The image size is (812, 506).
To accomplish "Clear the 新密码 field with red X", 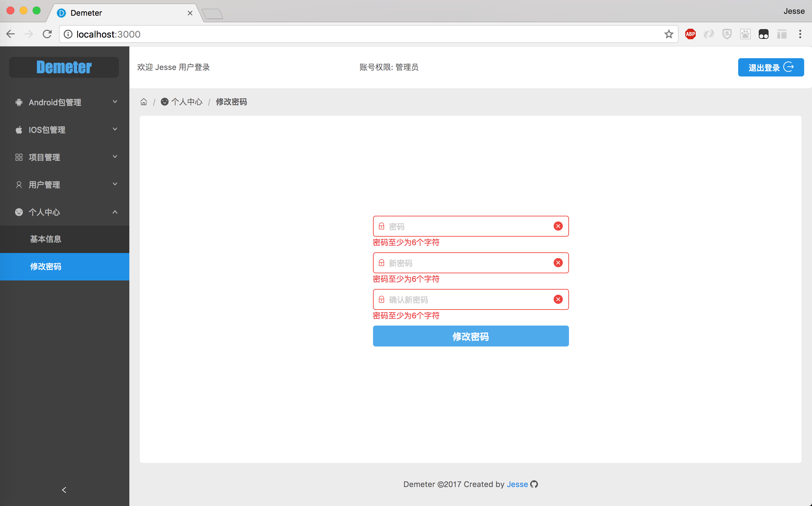I will [558, 263].
